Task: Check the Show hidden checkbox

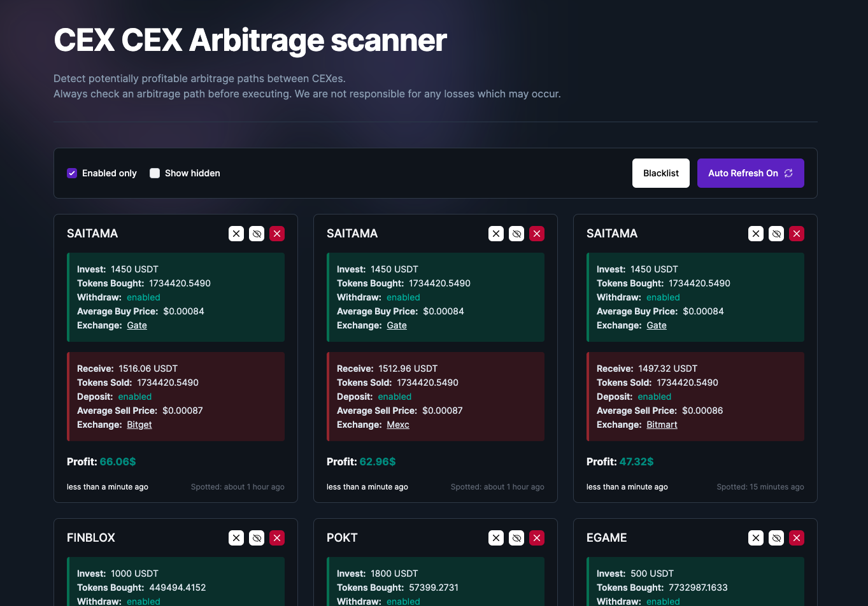Action: (155, 173)
